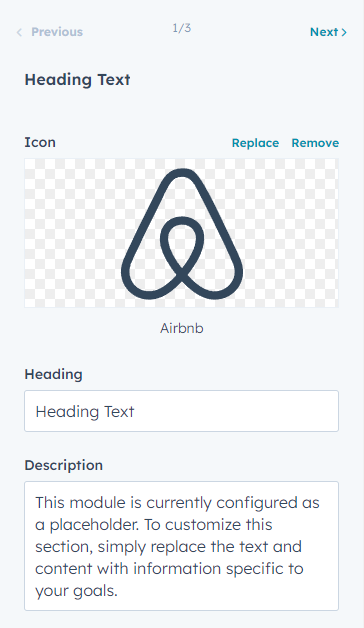The image size is (364, 628).
Task: Click the 1/3 page indicator
Action: (x=182, y=28)
